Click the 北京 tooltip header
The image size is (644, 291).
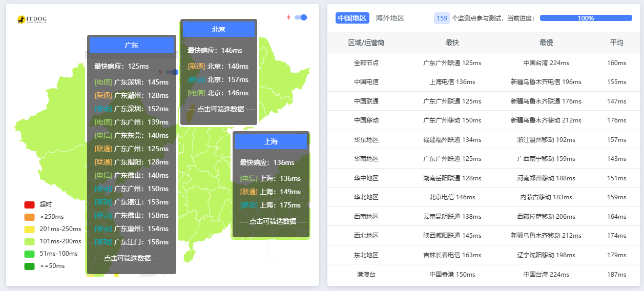pos(219,29)
